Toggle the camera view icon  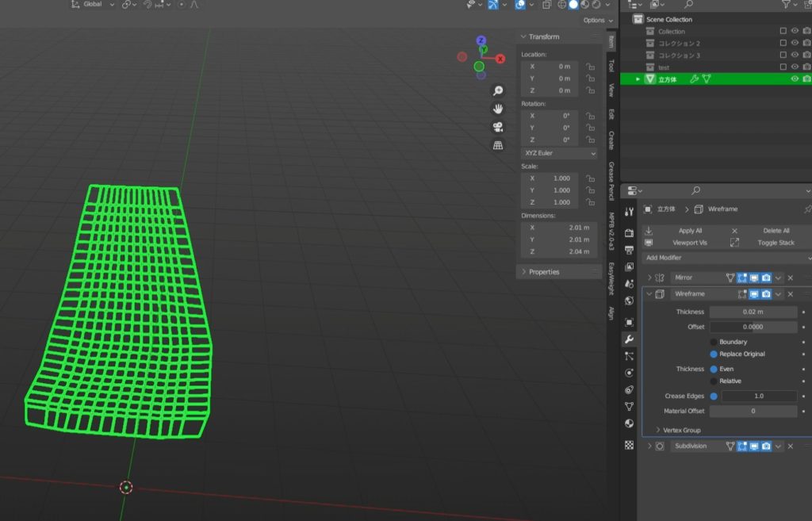point(498,127)
